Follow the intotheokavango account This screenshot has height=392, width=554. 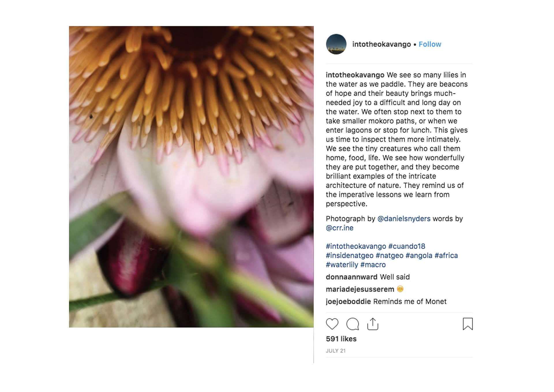point(430,44)
